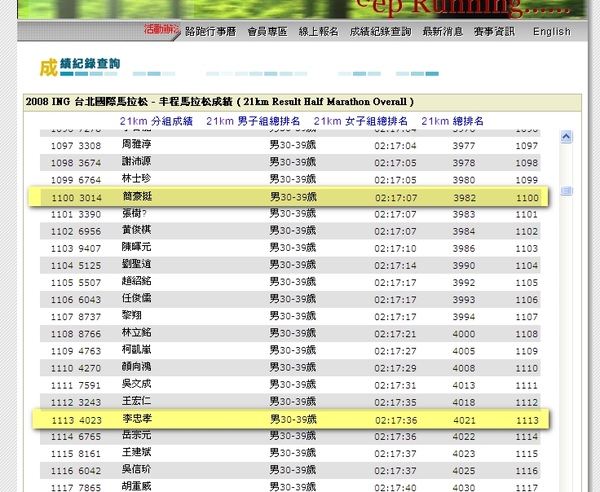Image resolution: width=600 pixels, height=492 pixels.
Task: Open 最新消息 from the navigation bar
Action: pos(442,31)
